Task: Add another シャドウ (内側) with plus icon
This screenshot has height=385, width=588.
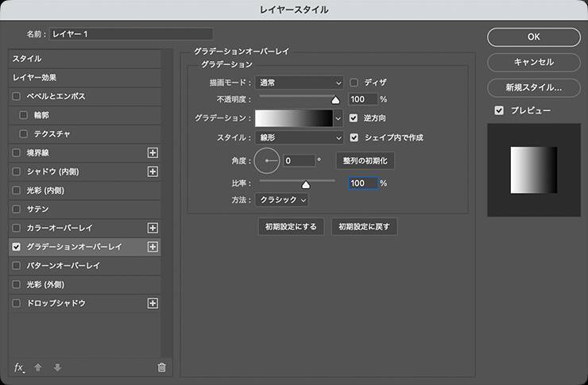Action: pyautogui.click(x=153, y=171)
